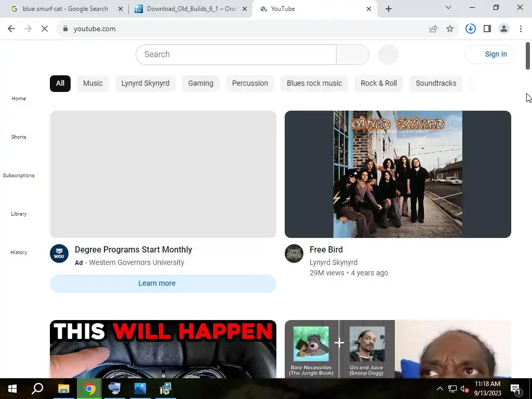The width and height of the screenshot is (532, 399).
Task: Click the Western Governors University advertiser name
Action: point(137,262)
